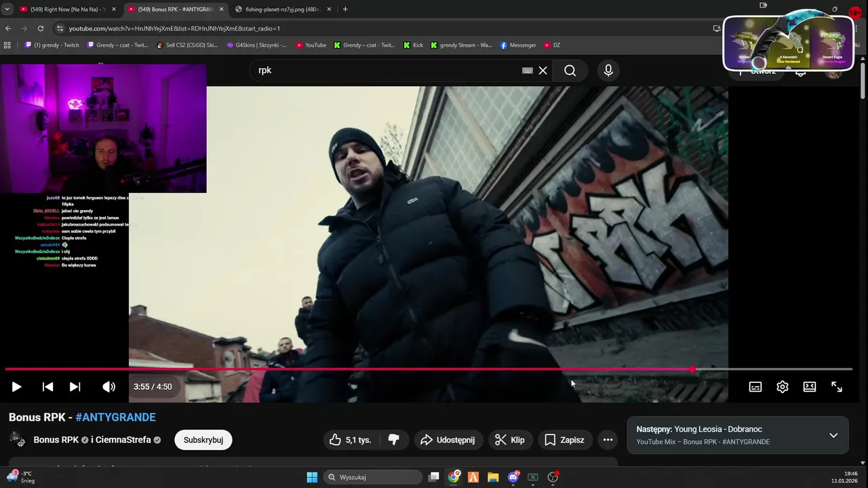The width and height of the screenshot is (868, 488).
Task: Click the Wyszukaj taskbar search box
Action: (372, 477)
